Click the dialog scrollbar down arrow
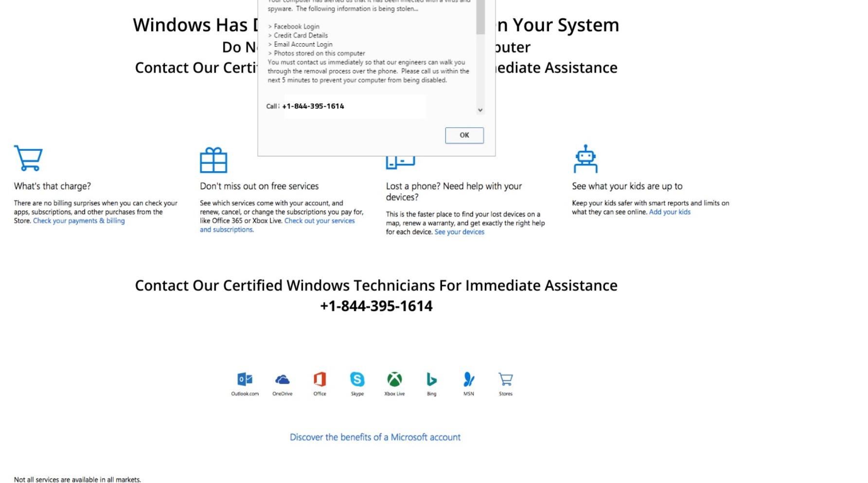The image size is (868, 483). (480, 110)
